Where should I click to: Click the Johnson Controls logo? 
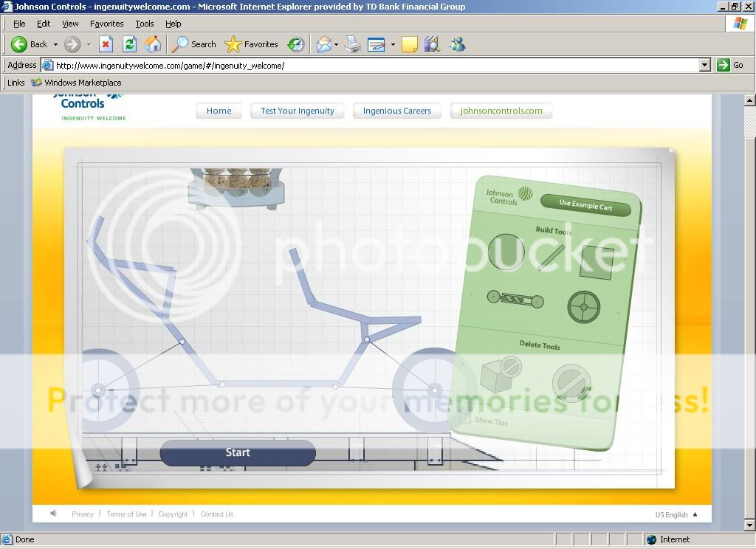(x=89, y=107)
